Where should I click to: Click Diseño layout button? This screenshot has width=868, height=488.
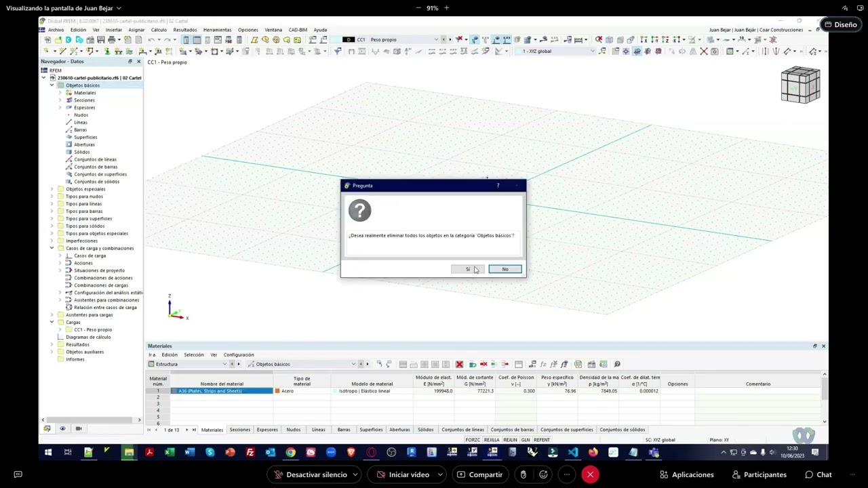[840, 25]
